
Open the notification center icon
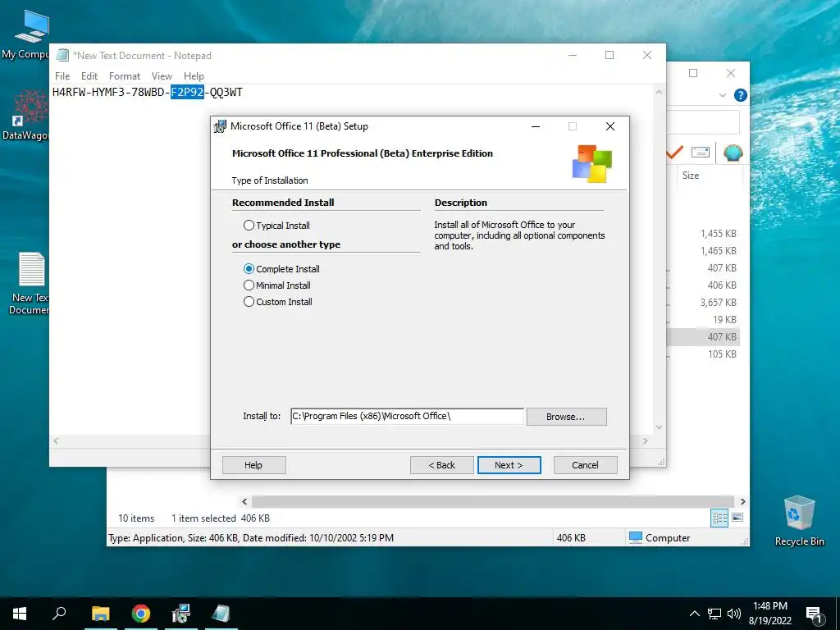[x=815, y=614]
